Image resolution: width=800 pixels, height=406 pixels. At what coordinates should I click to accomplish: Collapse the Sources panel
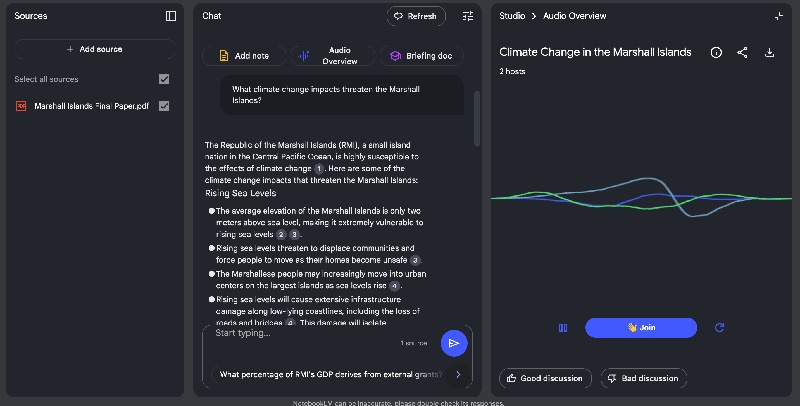point(171,16)
